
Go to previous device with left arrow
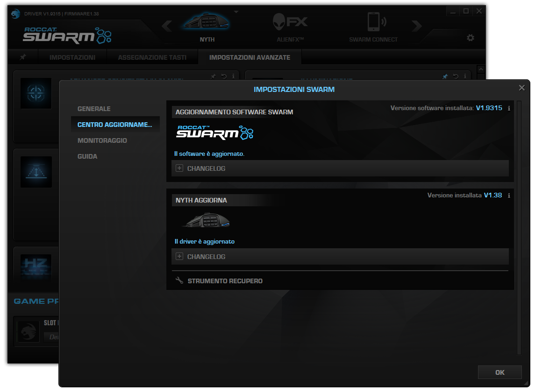(x=167, y=26)
